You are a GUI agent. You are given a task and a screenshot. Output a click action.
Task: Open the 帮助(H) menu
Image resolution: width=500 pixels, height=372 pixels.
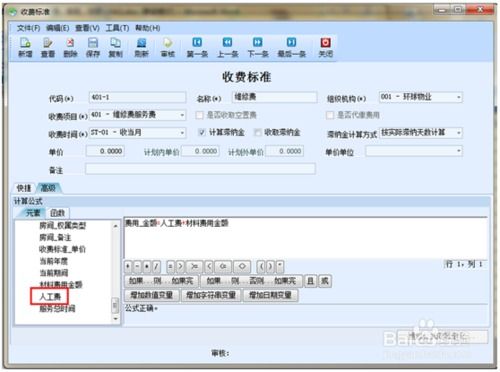(147, 28)
